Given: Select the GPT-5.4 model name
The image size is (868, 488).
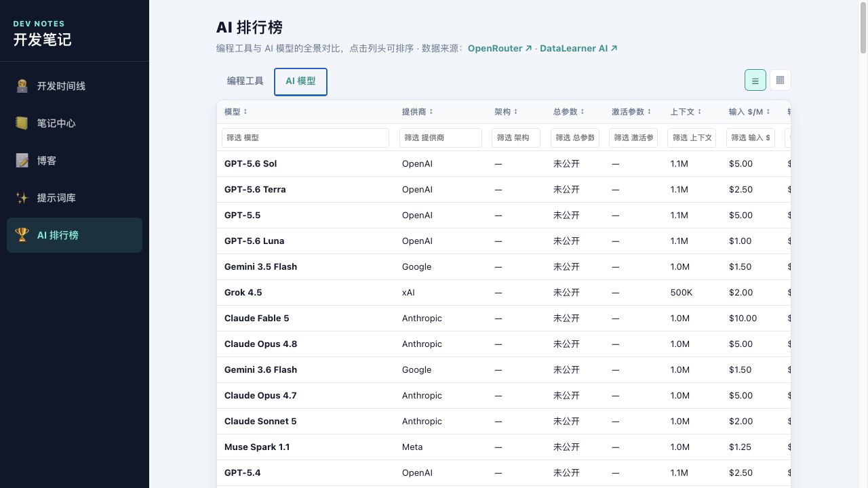Looking at the screenshot, I should 242,473.
